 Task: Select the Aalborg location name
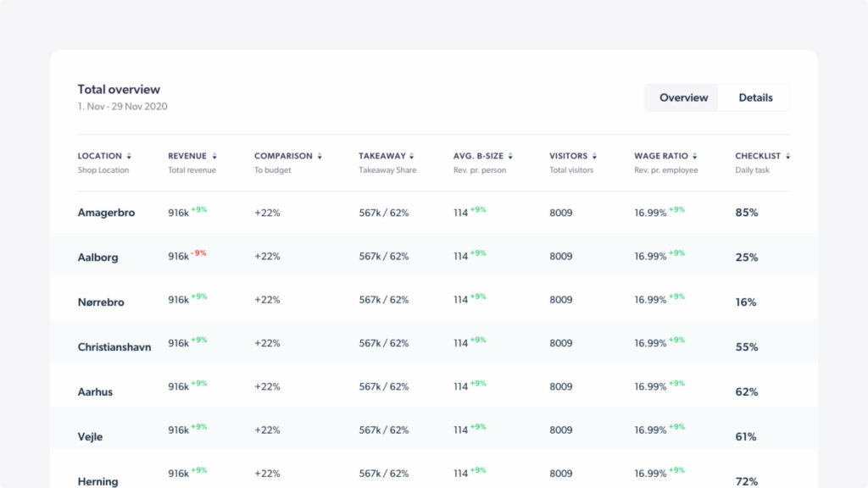pos(97,257)
